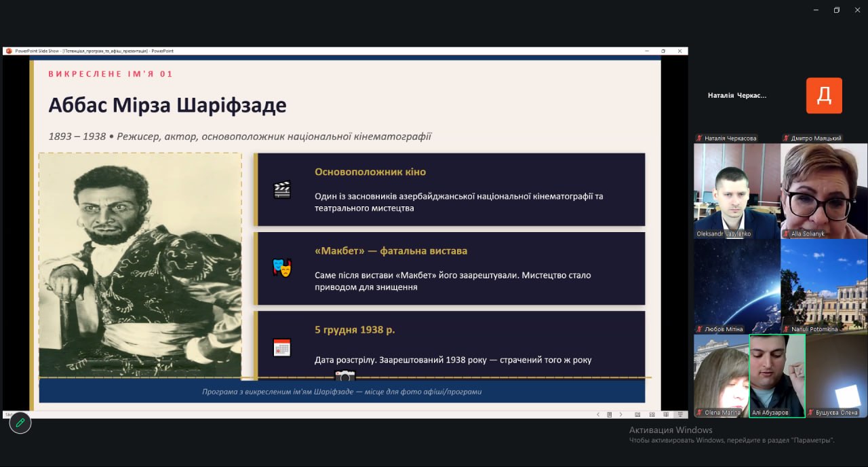
Task: Select Oleksandr Vasylenko's video tile
Action: (736, 190)
